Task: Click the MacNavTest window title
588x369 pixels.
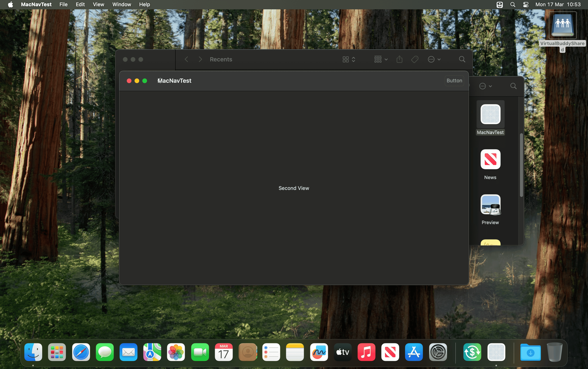Action: click(x=174, y=81)
